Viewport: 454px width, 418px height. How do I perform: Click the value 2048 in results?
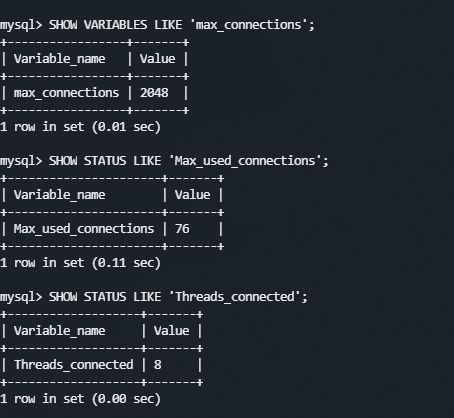tap(154, 93)
